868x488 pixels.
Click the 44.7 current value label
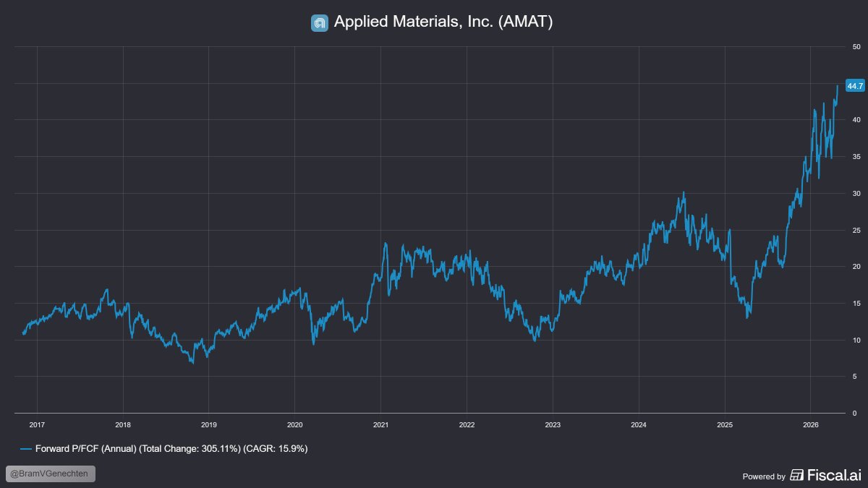click(x=855, y=86)
